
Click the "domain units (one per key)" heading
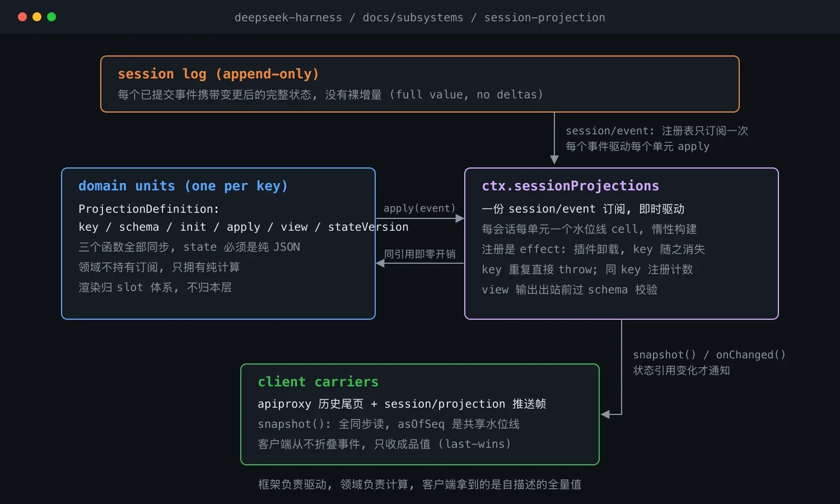pos(183,186)
